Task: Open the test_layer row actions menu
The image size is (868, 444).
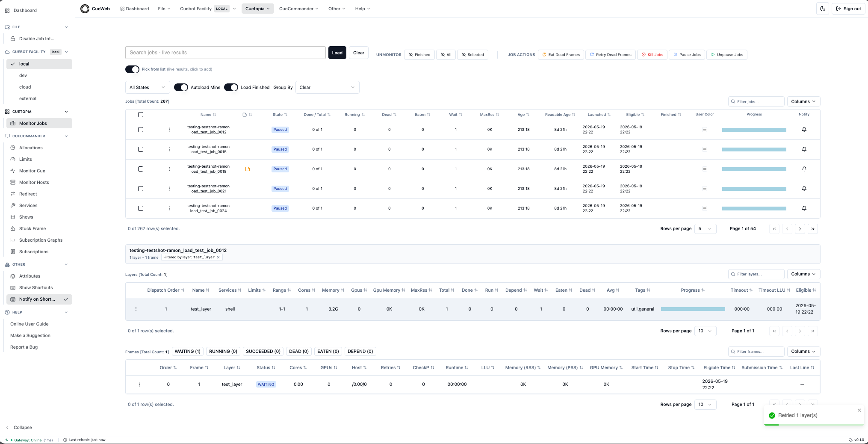Action: pos(136,309)
